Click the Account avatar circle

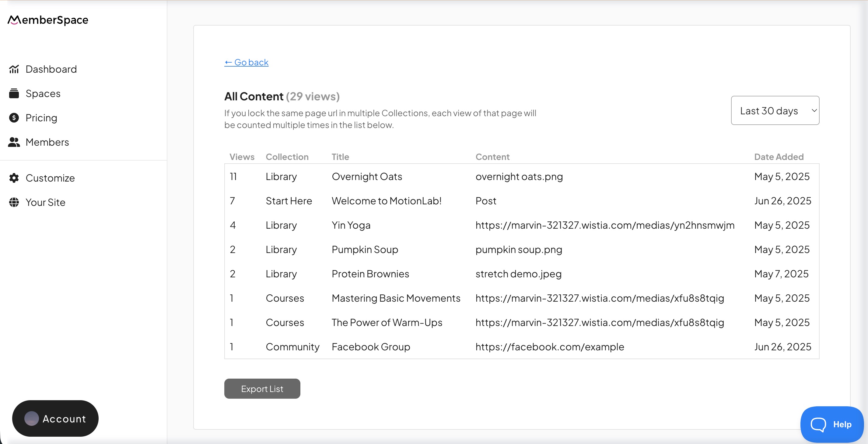(31, 418)
